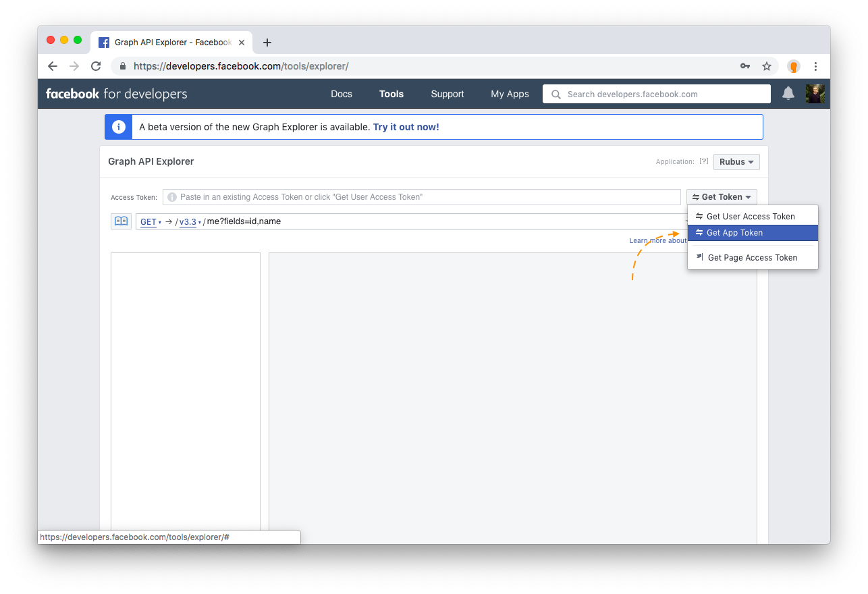Go back to the previous browser page

[x=53, y=66]
